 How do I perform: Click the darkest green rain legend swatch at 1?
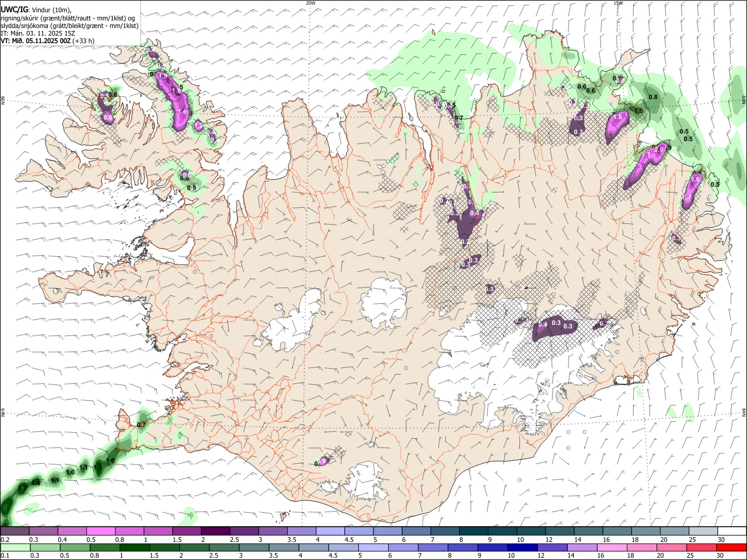tap(135, 548)
